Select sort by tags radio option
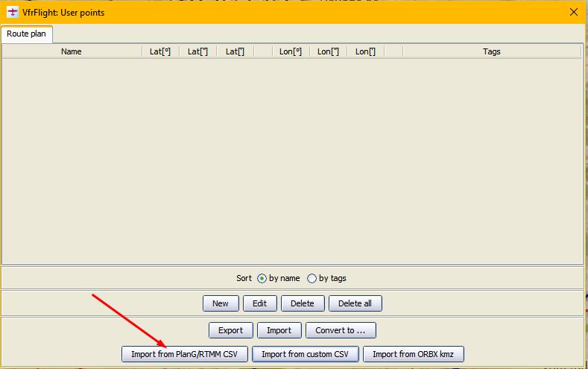588x369 pixels. (312, 279)
